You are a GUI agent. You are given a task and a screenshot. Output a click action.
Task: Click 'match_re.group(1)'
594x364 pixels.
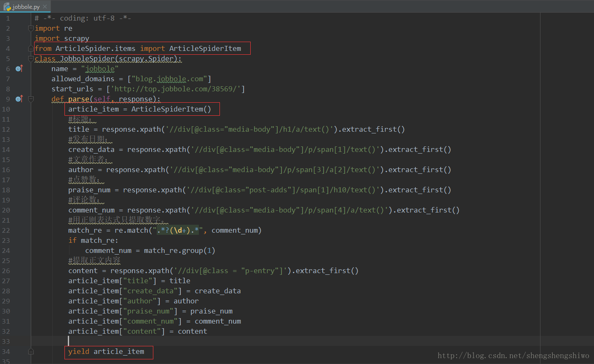(180, 250)
